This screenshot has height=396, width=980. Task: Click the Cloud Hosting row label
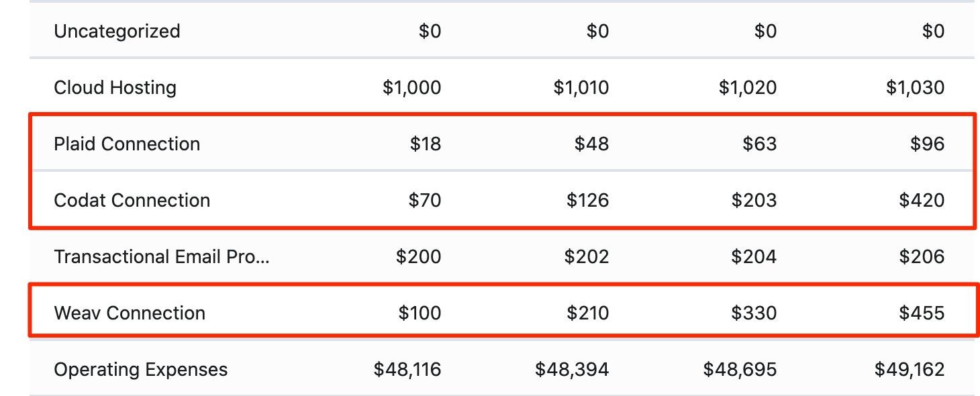(115, 88)
